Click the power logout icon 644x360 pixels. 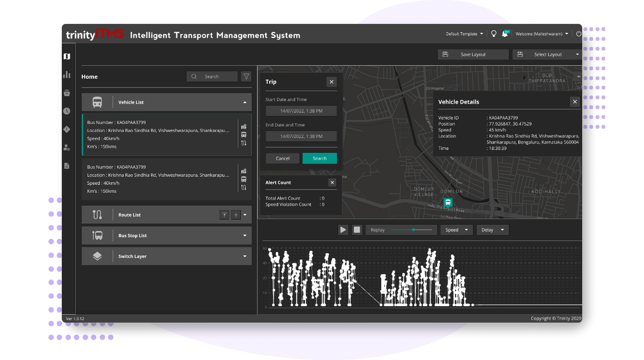[x=579, y=34]
